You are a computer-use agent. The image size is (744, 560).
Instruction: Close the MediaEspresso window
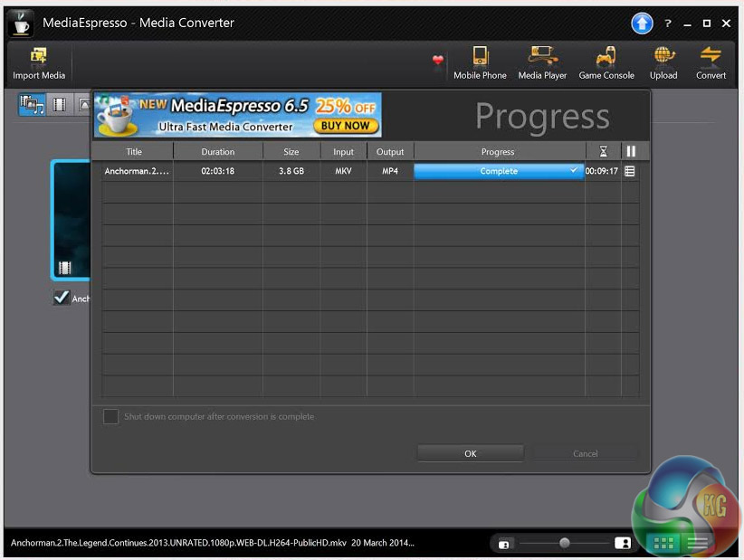[x=726, y=24]
